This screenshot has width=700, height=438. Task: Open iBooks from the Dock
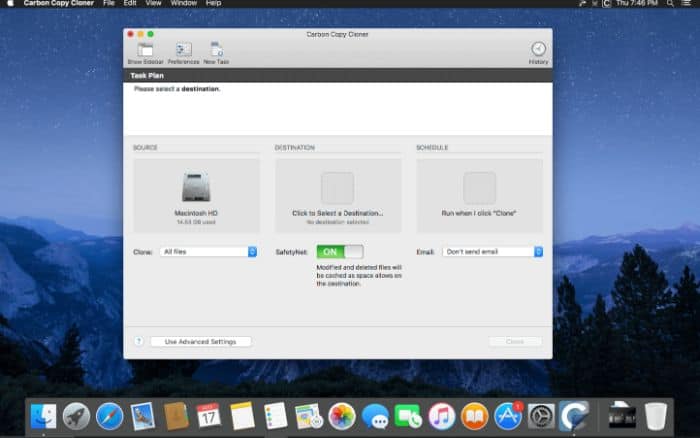[x=475, y=416]
